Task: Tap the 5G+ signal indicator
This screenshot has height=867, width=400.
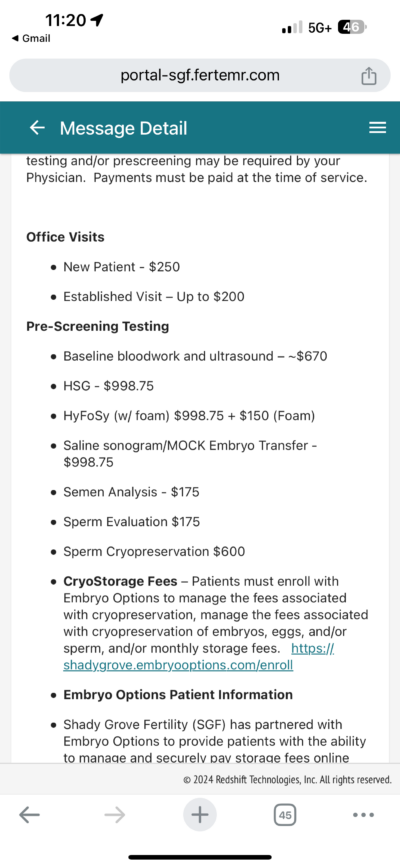Action: [x=320, y=28]
